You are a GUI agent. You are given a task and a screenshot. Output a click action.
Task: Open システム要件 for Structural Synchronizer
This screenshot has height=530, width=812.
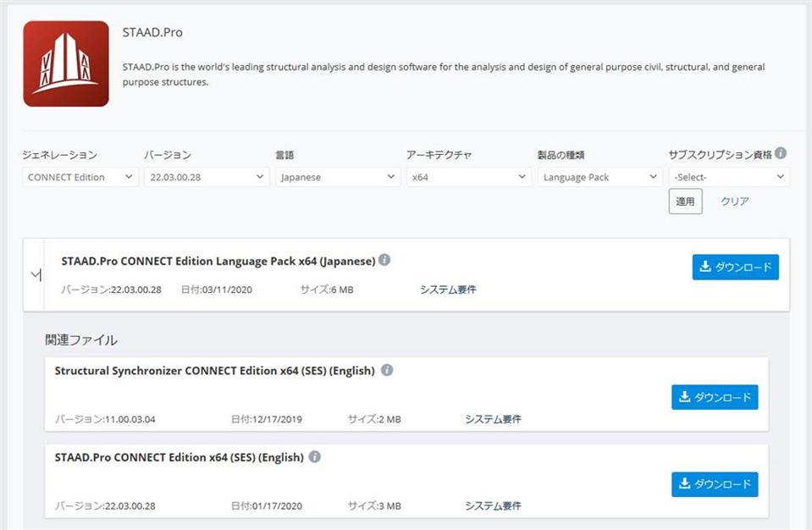(x=493, y=419)
